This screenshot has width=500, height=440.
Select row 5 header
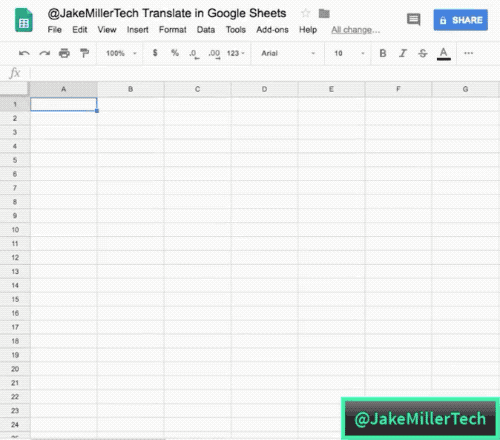coord(15,160)
